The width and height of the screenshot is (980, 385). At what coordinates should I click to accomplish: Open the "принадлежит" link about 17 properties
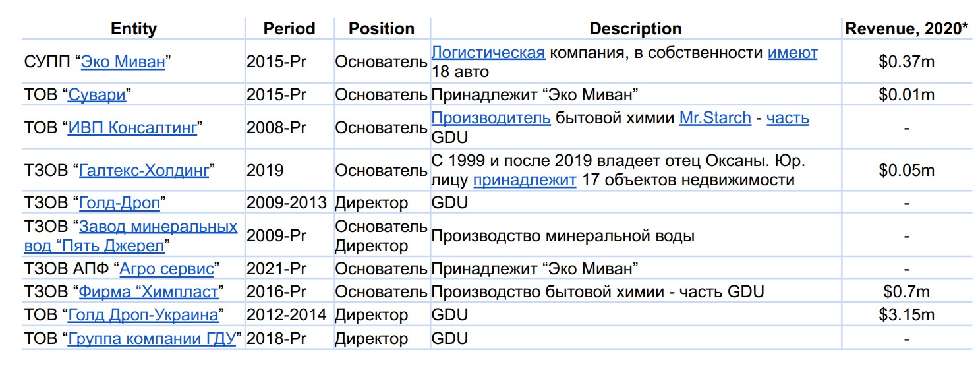coord(525,180)
